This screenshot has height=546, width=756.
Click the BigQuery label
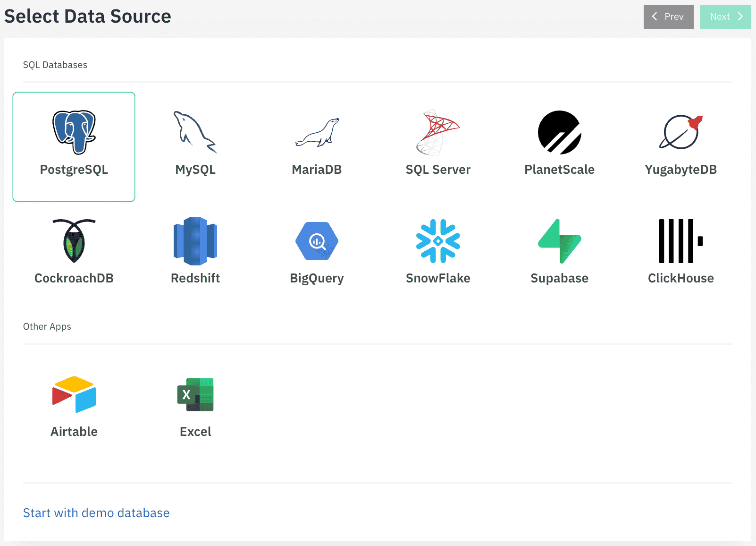pos(317,278)
